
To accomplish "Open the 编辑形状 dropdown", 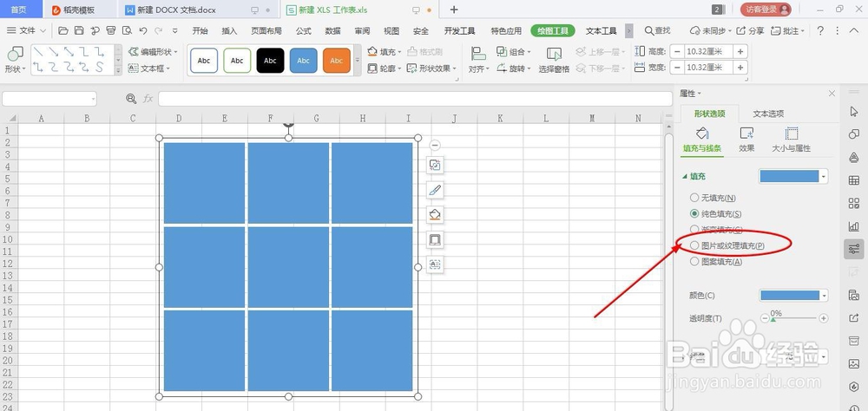I will pos(153,52).
